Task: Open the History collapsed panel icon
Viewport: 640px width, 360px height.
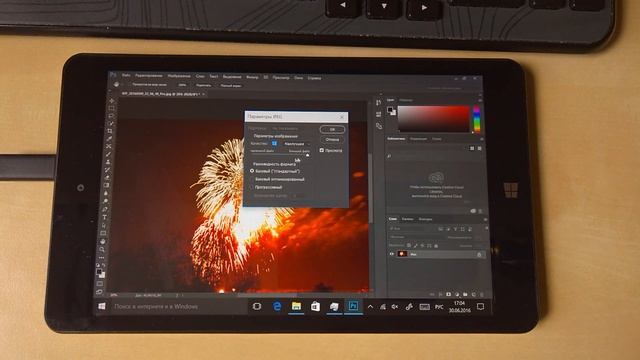Action: pyautogui.click(x=378, y=103)
